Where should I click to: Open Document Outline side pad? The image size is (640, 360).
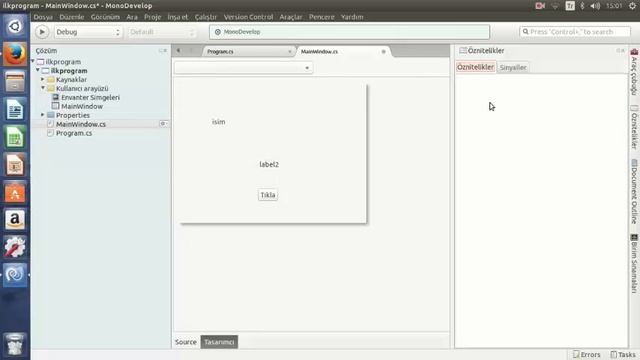[x=634, y=191]
